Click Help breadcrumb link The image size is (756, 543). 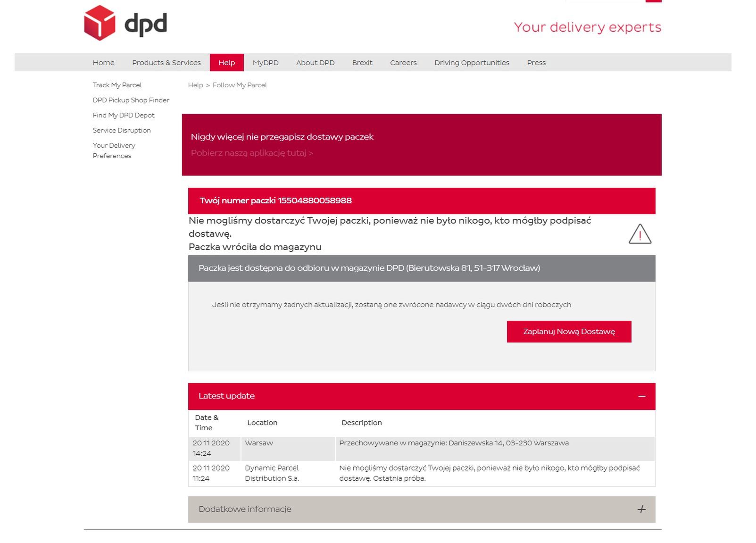pyautogui.click(x=195, y=85)
